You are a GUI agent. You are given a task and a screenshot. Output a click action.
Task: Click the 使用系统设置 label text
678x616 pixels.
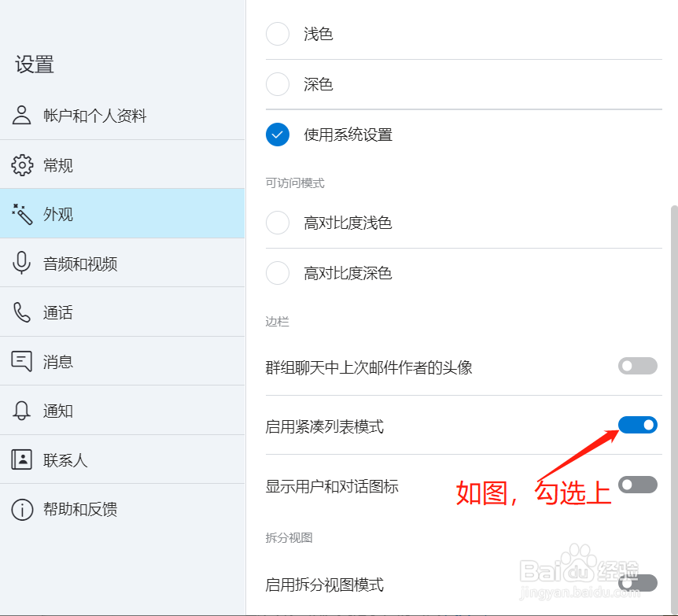tap(348, 135)
